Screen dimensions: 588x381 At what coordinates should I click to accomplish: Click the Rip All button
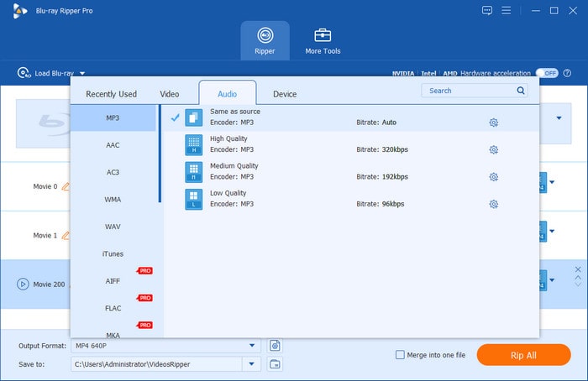pos(523,355)
